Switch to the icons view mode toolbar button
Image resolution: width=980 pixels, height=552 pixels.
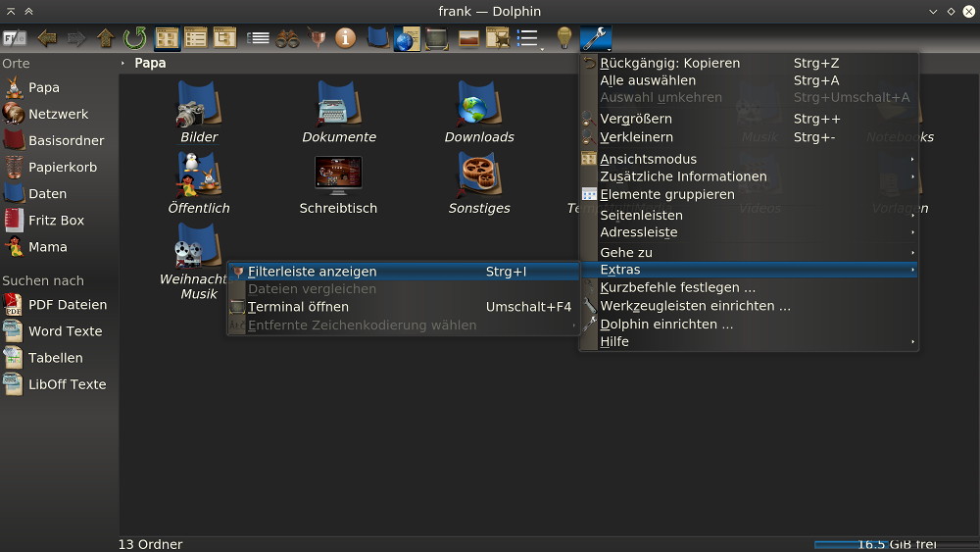point(167,39)
